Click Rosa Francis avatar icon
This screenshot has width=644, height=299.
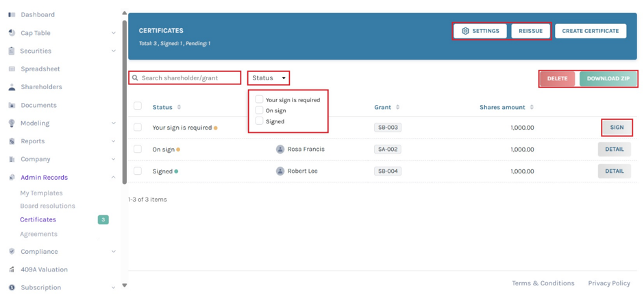[280, 149]
